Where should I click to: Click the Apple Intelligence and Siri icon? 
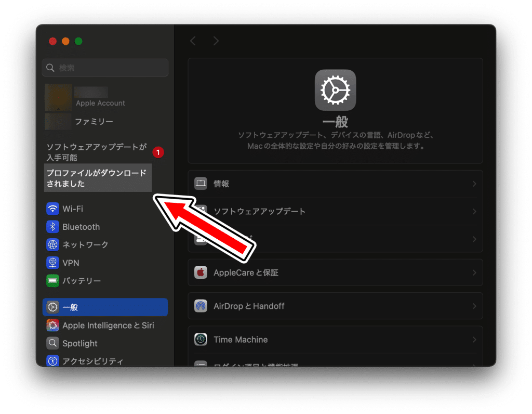tap(52, 326)
